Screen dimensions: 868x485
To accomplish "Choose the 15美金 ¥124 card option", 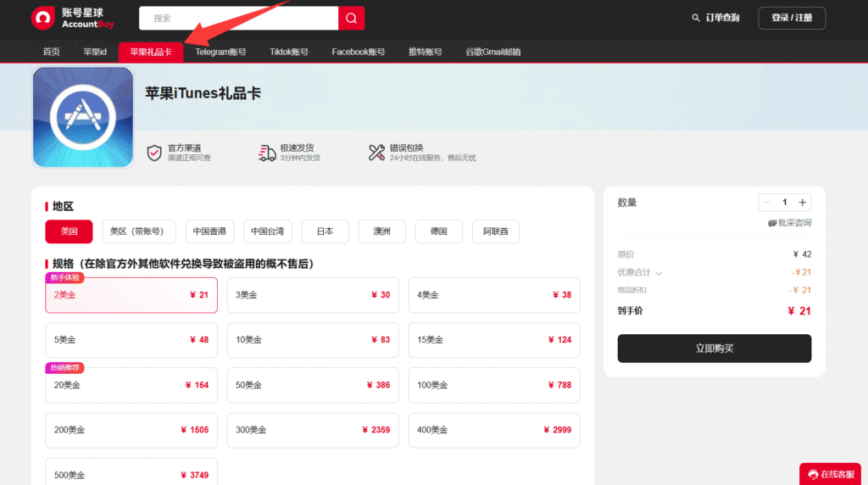I will (x=494, y=340).
